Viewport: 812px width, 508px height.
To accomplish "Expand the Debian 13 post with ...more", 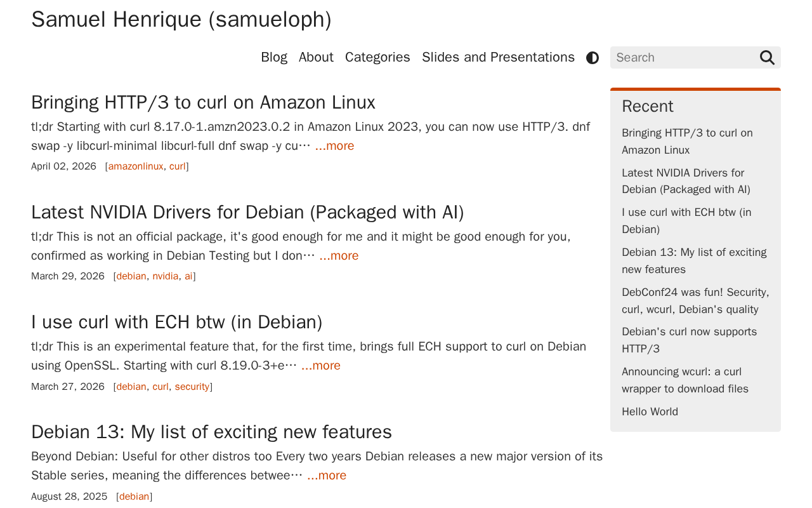I will [x=327, y=476].
